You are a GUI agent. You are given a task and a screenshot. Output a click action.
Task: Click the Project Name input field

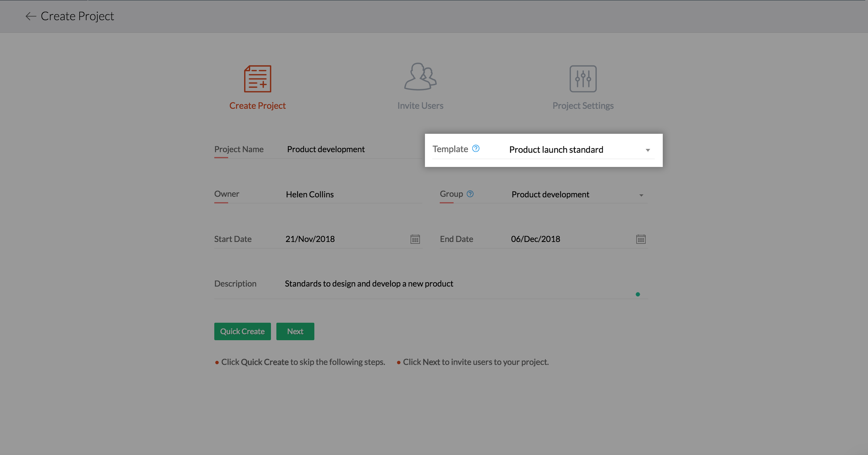(351, 149)
